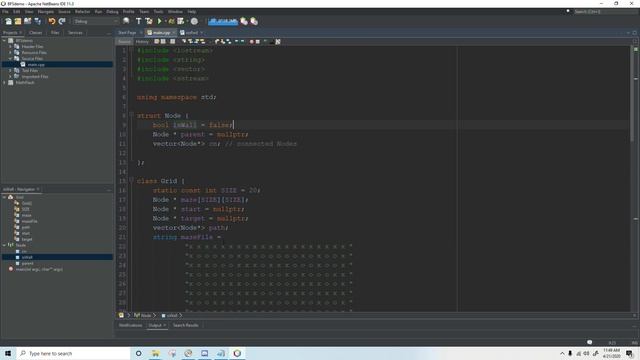Click the second toolbar icon after memory bar
This screenshot has height=360, width=640.
(254, 21)
